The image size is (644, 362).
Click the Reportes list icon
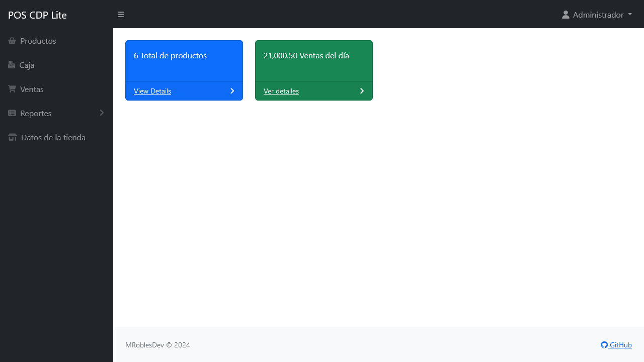coord(12,113)
